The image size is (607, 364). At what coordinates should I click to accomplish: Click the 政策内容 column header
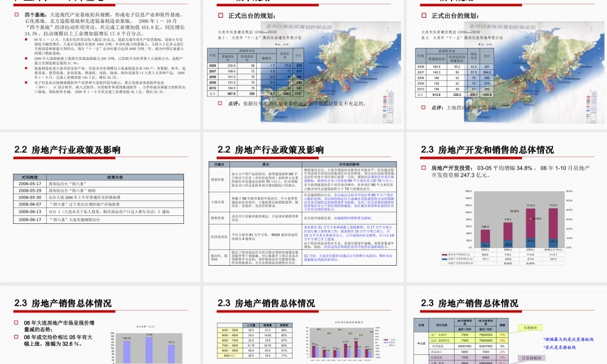(115, 177)
